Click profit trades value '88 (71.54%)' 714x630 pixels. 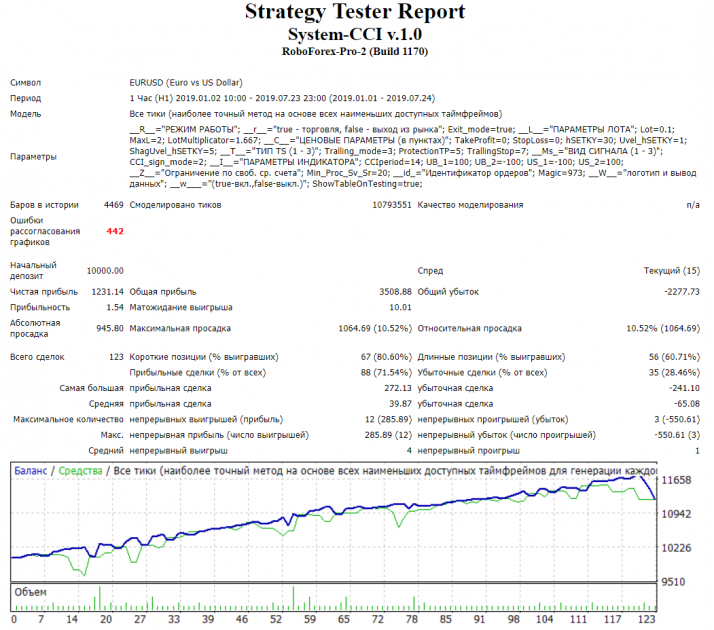(x=386, y=372)
